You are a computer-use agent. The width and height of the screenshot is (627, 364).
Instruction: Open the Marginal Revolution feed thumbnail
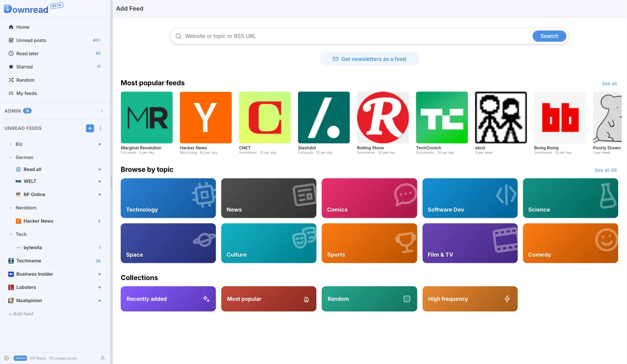coord(147,118)
